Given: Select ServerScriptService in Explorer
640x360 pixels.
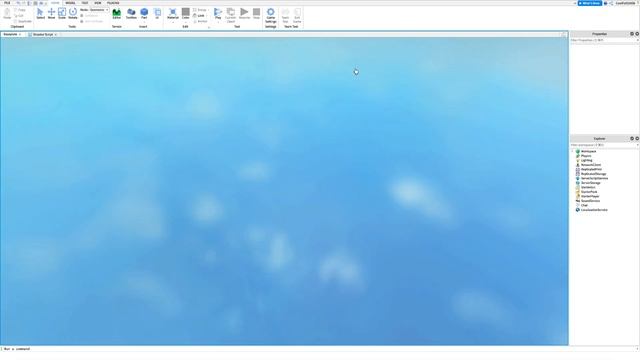Looking at the screenshot, I should pos(594,178).
